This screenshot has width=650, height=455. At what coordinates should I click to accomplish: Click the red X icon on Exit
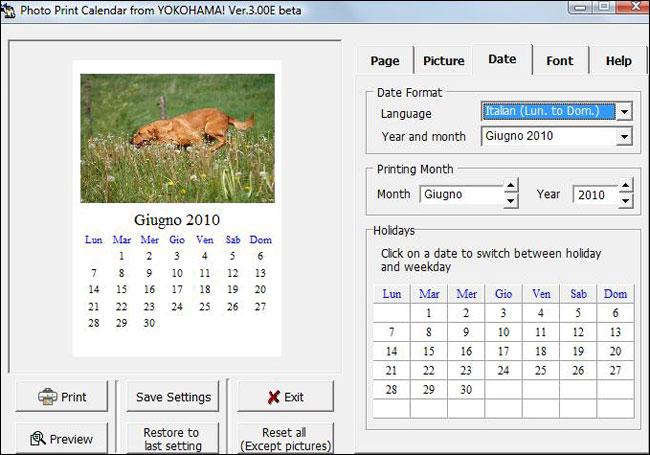coord(274,397)
